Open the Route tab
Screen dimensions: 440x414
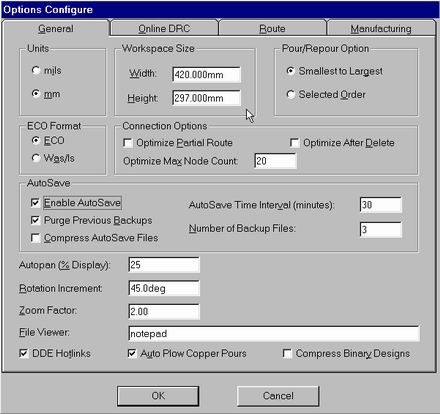click(x=272, y=29)
